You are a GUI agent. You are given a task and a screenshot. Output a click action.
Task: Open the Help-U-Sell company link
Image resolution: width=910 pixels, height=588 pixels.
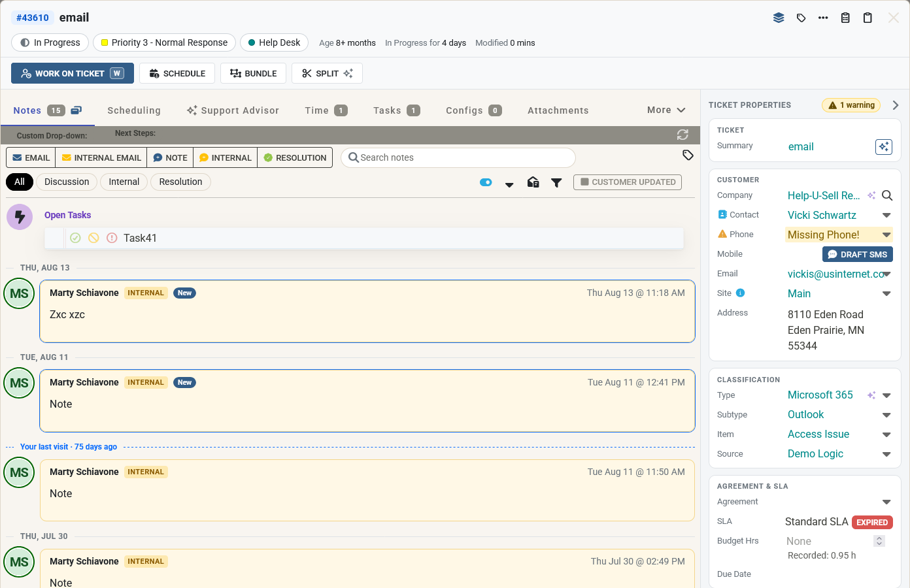pyautogui.click(x=824, y=195)
